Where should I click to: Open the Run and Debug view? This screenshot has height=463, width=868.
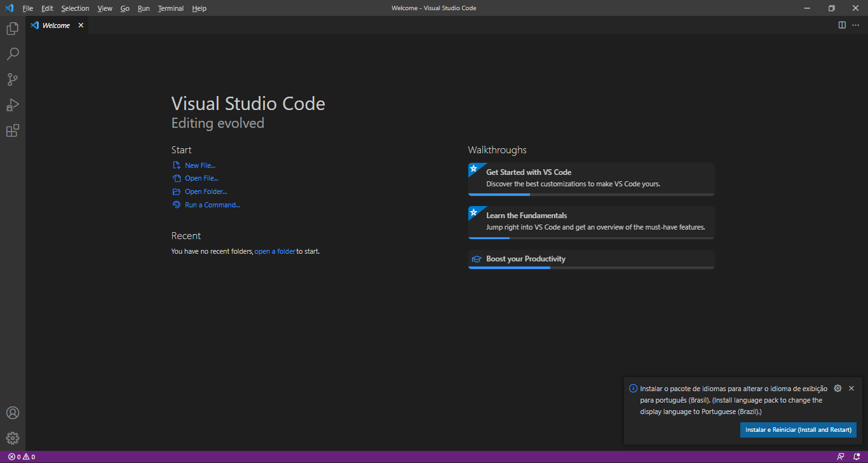coord(13,105)
